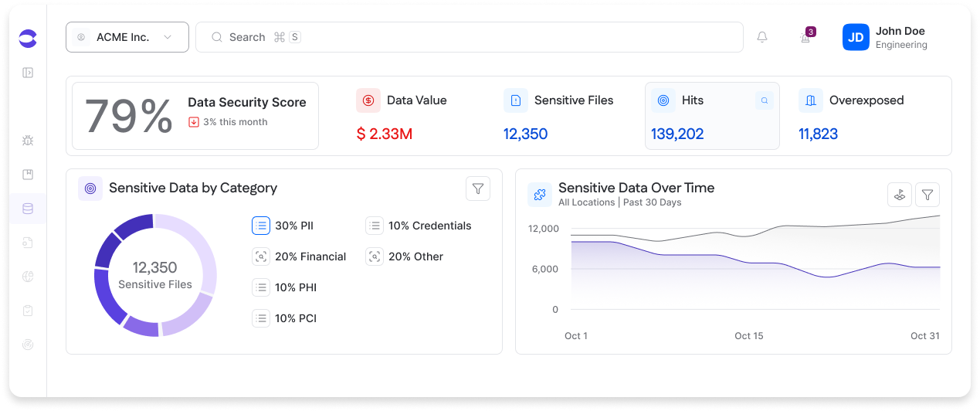This screenshot has width=980, height=411.
Task: Click the Sensitive Files document icon
Action: point(516,100)
